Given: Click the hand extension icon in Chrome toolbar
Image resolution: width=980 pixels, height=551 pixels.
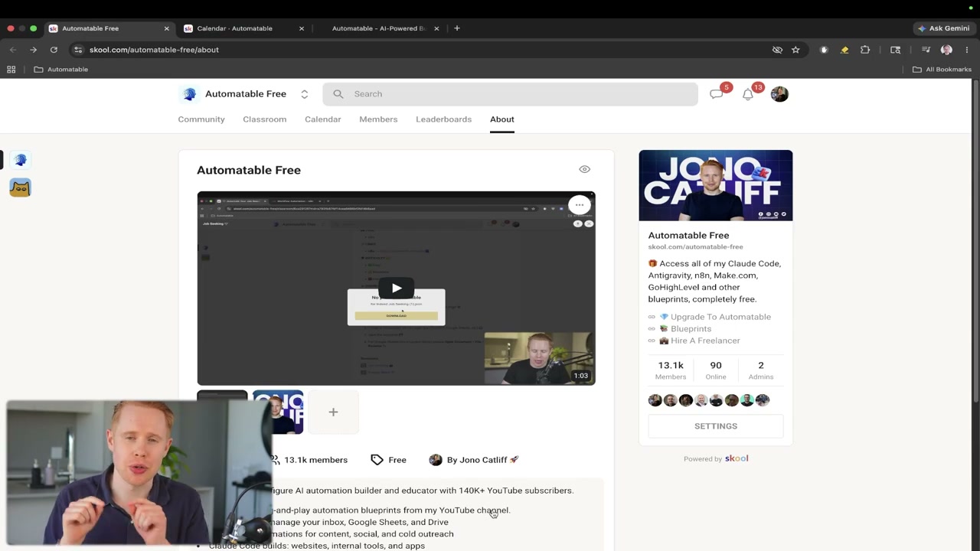Looking at the screenshot, I should (824, 50).
